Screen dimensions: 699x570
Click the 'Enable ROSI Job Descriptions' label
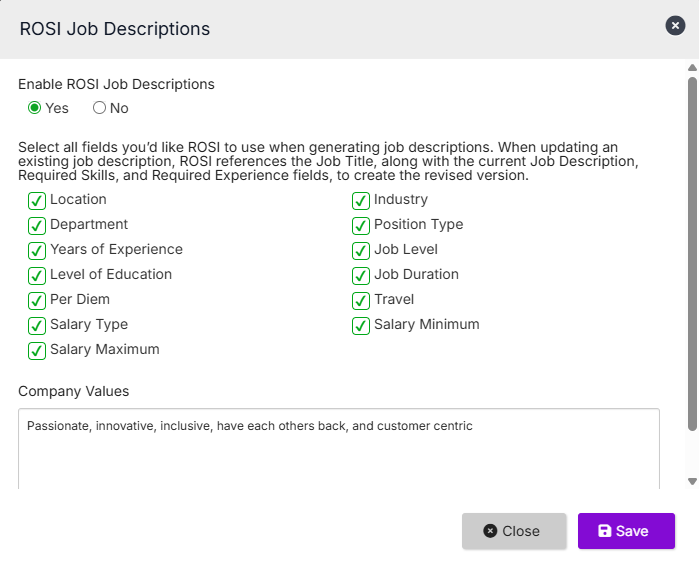[116, 84]
